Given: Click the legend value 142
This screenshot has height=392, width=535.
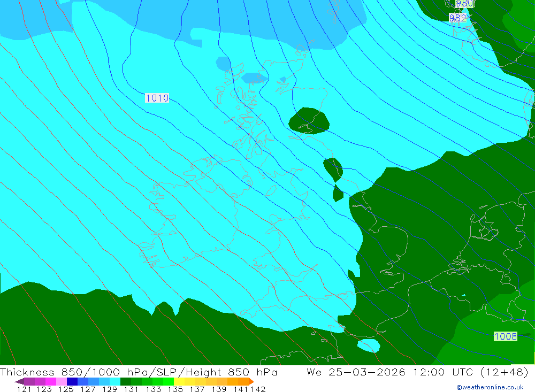Looking at the screenshot, I should [x=258, y=389].
